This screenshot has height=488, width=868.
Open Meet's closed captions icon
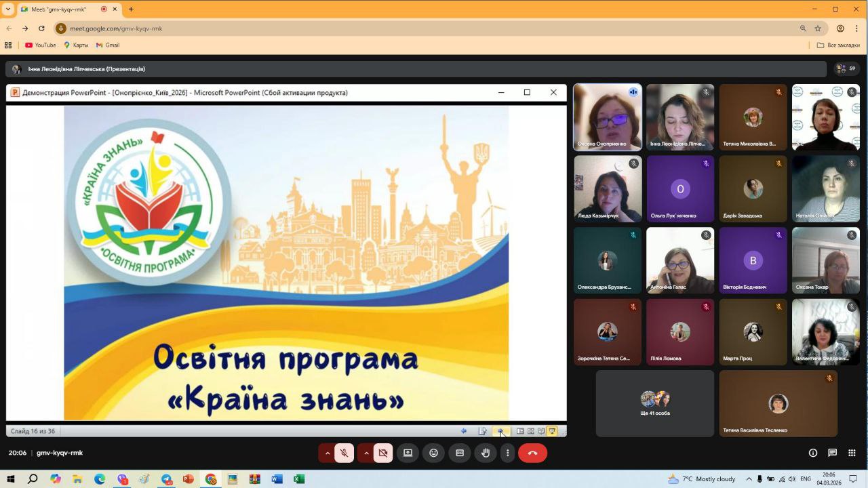point(460,453)
